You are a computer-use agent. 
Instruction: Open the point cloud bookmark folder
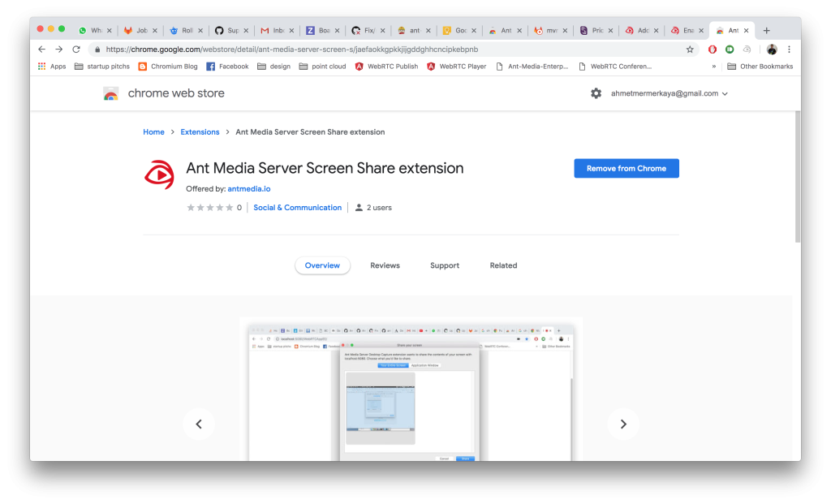[322, 67]
